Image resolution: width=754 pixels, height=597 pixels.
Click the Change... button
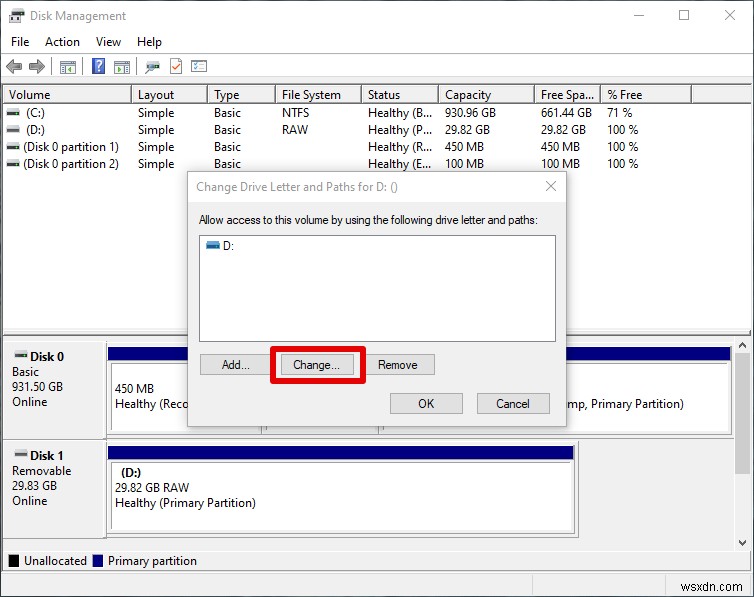(x=317, y=365)
